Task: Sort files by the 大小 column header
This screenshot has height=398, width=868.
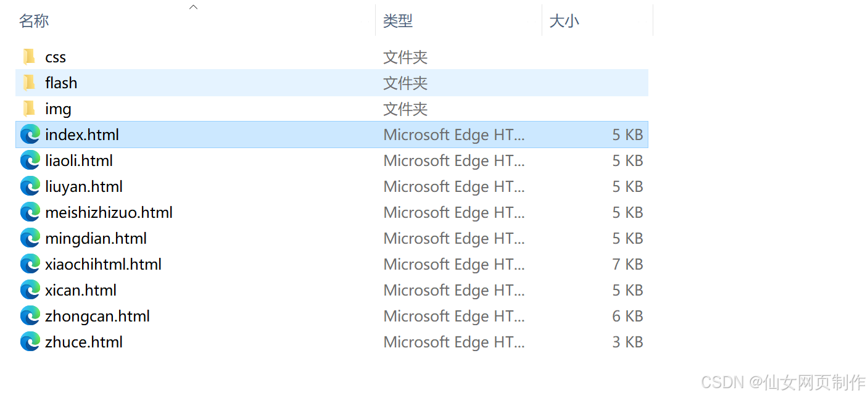Action: (564, 20)
